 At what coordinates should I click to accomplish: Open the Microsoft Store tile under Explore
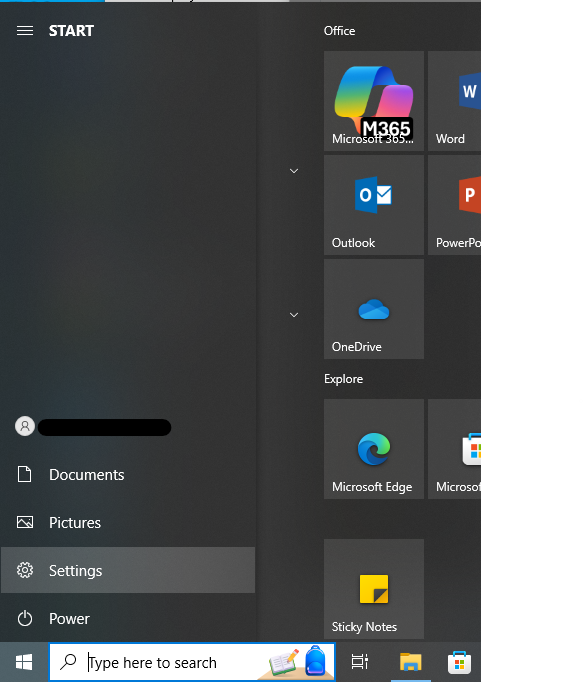click(x=454, y=449)
